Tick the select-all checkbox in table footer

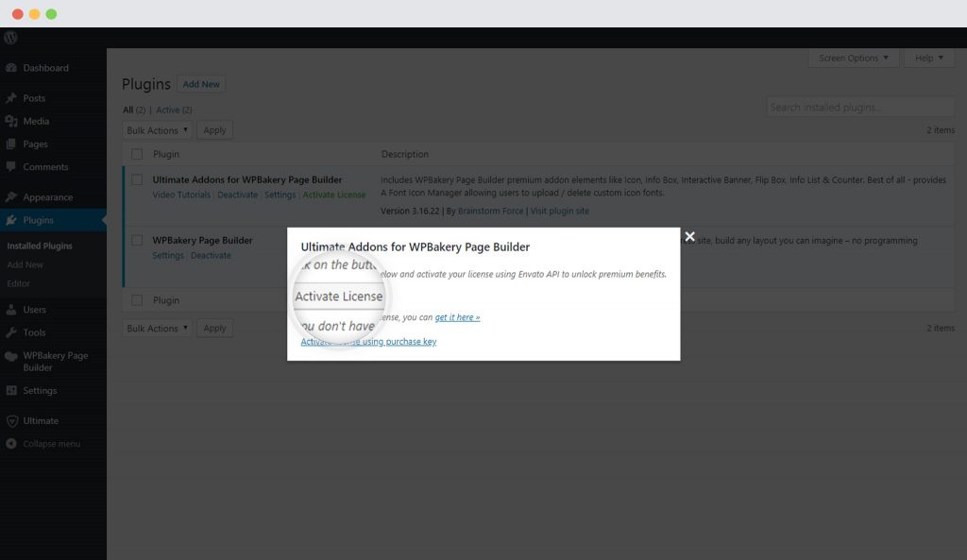click(137, 299)
